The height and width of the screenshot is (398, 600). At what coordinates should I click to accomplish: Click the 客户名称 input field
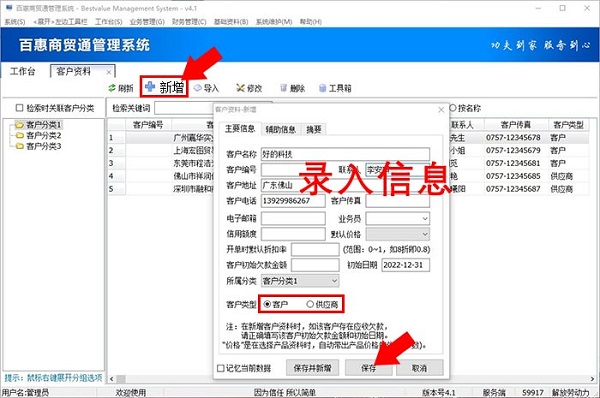(345, 154)
